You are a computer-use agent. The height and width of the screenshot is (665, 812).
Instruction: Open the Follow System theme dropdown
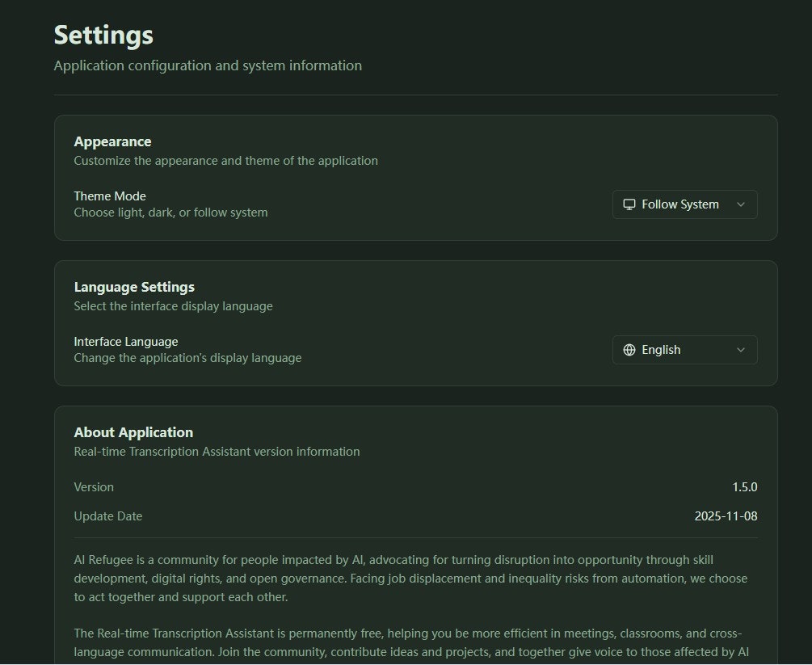tap(684, 204)
